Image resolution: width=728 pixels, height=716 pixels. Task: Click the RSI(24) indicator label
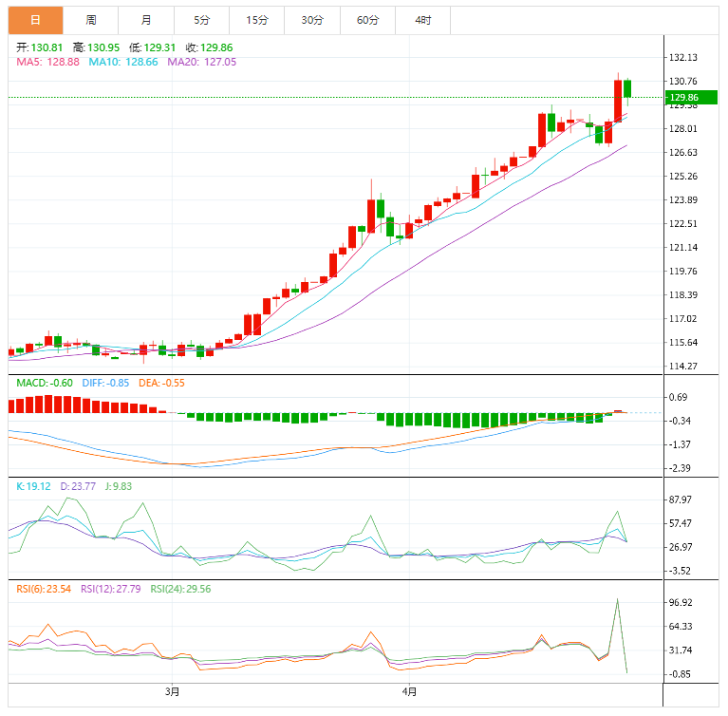(177, 589)
